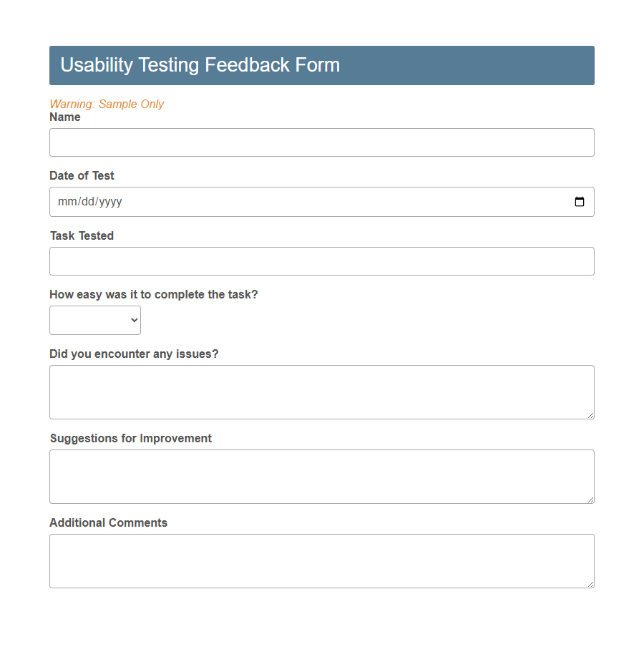This screenshot has height=647, width=644.
Task: Expand the ease-of-completion select menu
Action: click(x=95, y=320)
